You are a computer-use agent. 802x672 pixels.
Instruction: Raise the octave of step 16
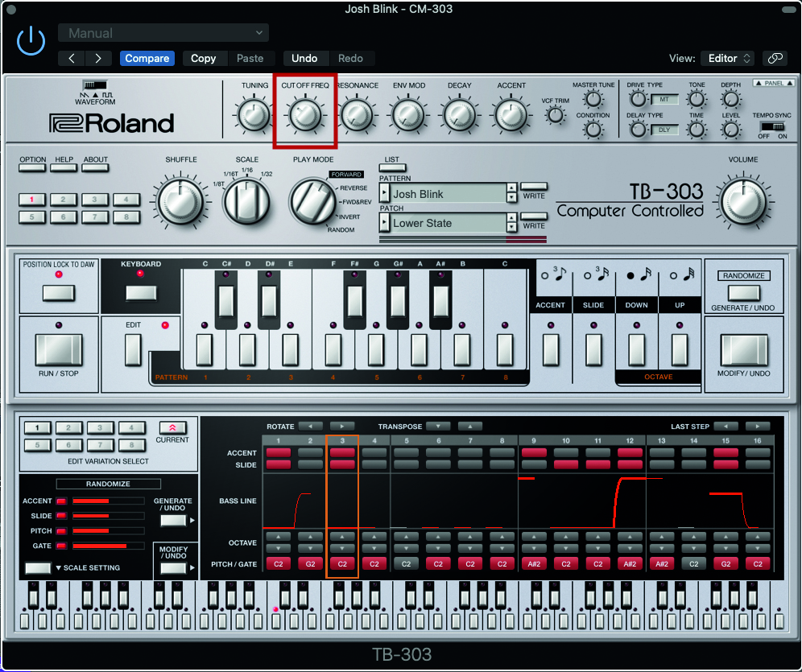(x=758, y=537)
